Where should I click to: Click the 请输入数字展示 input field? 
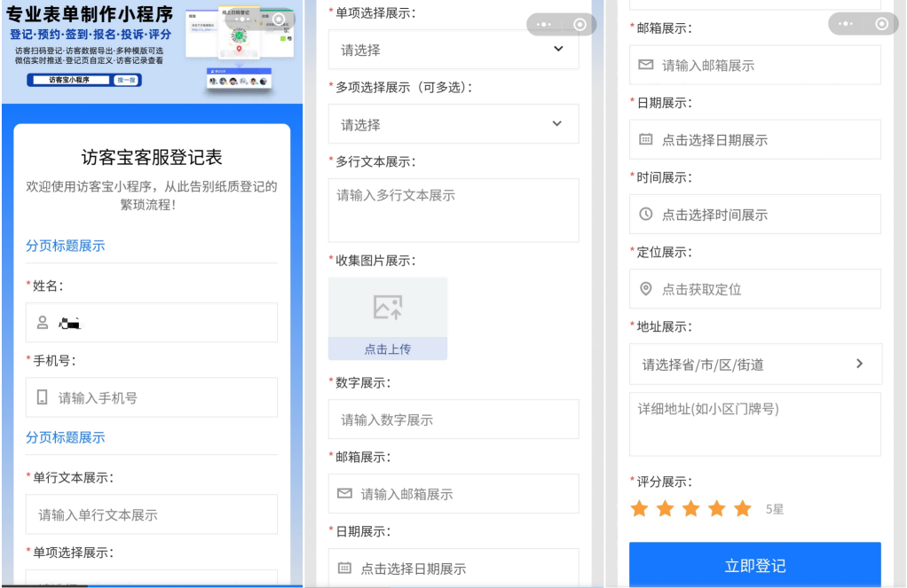[453, 419]
